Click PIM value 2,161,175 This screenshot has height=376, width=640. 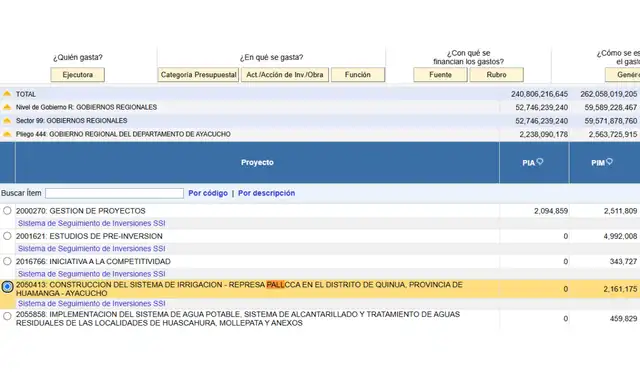620,289
